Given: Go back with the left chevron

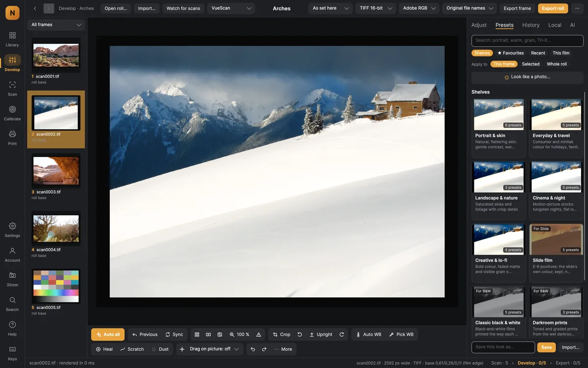Looking at the screenshot, I should (x=35, y=8).
